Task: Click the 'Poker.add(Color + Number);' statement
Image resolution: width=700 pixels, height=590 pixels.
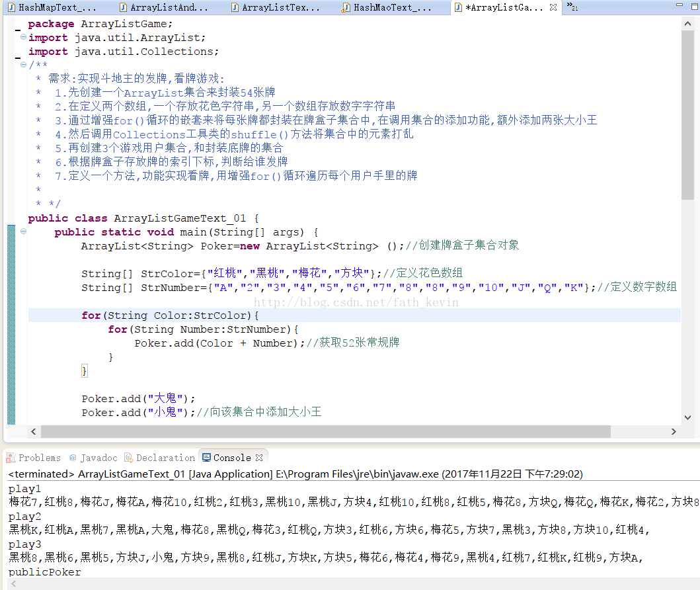Action: pyautogui.click(x=220, y=343)
